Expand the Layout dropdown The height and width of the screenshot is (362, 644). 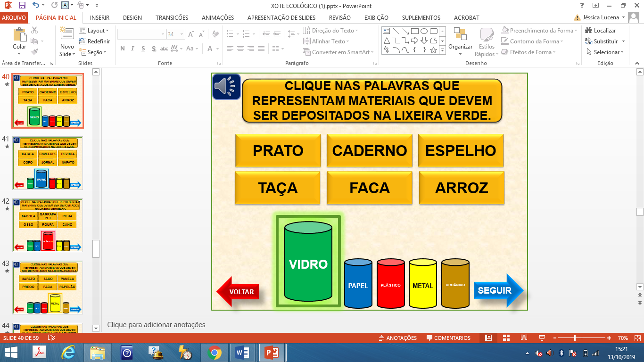point(98,31)
